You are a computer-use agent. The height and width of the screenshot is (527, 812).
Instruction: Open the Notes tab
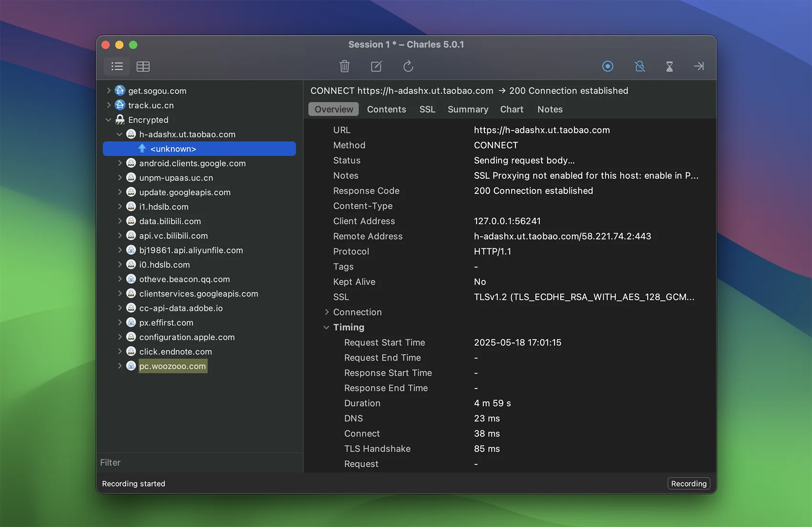pos(550,109)
